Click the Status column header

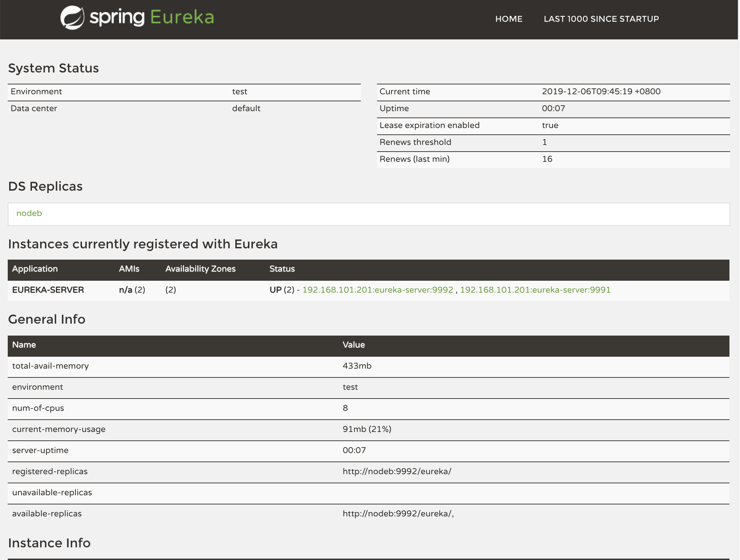[x=282, y=269]
